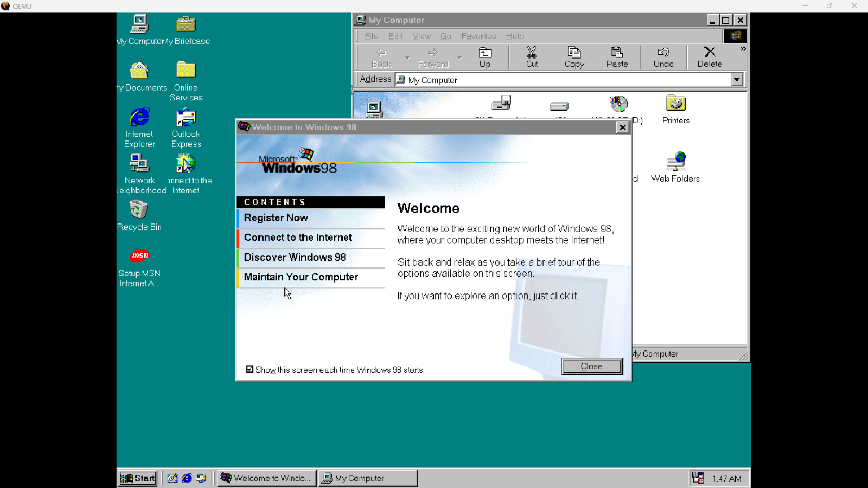Click Connect to the Internet in Contents
This screenshot has width=868, height=488.
click(298, 237)
